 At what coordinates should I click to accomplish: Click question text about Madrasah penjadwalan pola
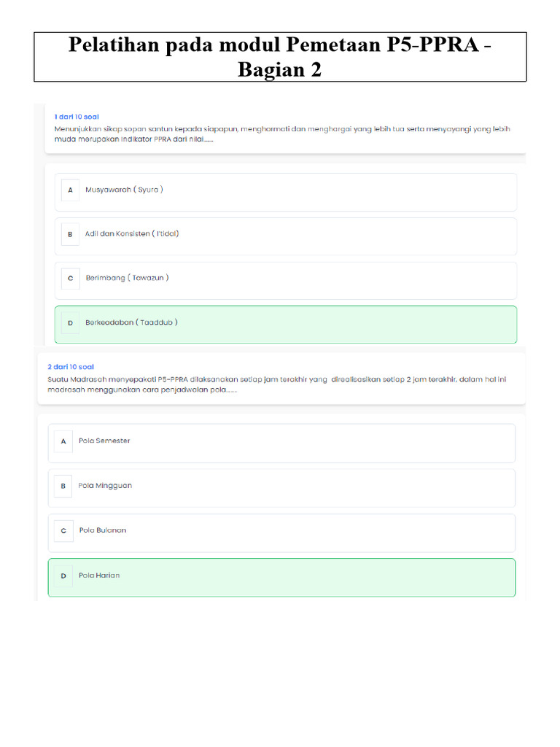(x=277, y=384)
